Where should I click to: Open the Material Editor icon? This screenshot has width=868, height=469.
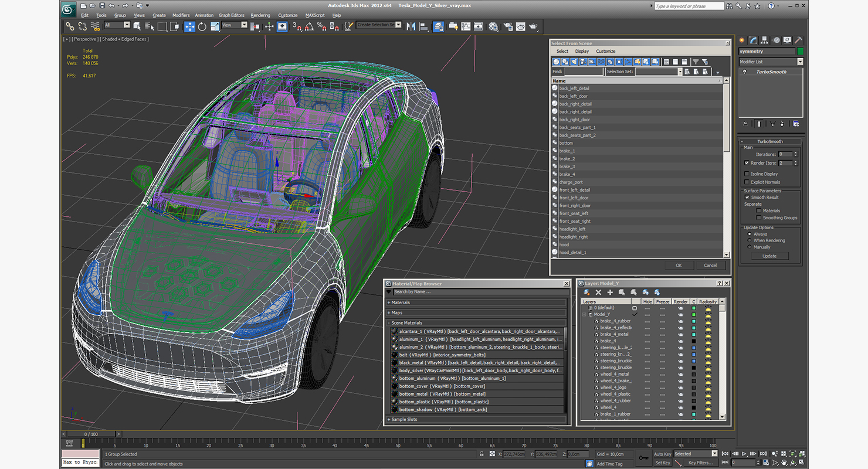(x=493, y=26)
